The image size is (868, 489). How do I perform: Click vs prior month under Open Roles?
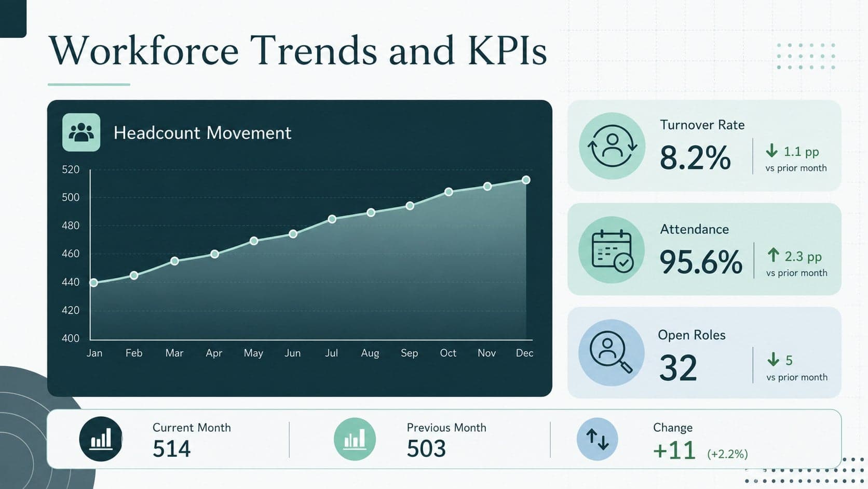pyautogui.click(x=797, y=377)
